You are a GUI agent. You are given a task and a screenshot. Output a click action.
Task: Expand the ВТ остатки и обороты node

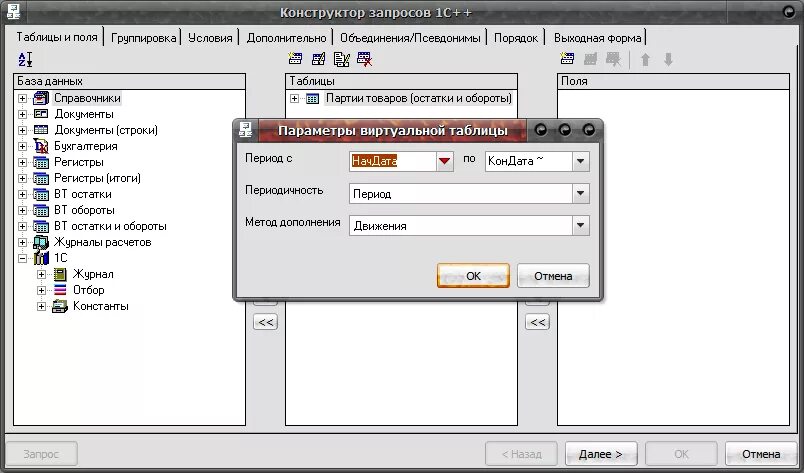tap(22, 226)
